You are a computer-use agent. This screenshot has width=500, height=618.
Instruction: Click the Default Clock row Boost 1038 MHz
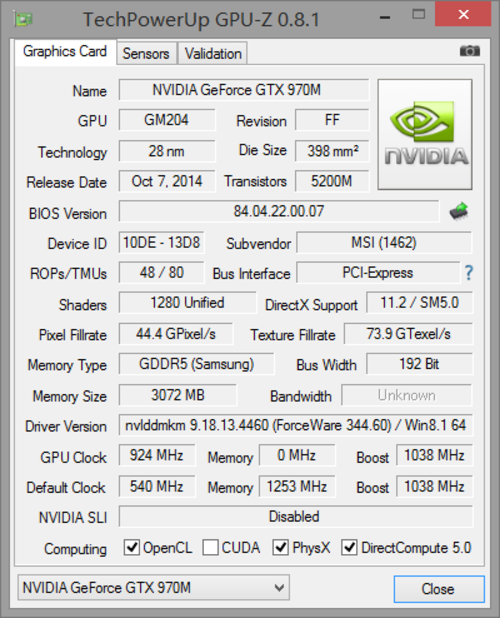coord(434,486)
